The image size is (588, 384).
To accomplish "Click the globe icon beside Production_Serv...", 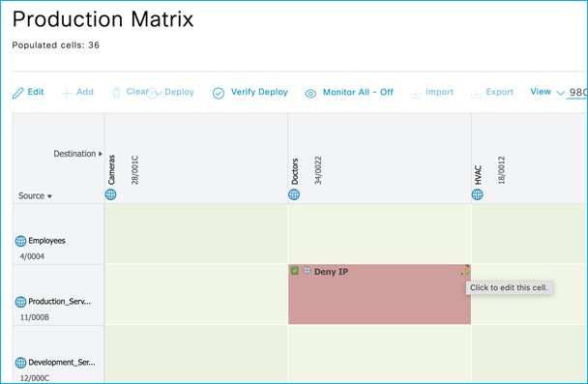I will point(20,302).
